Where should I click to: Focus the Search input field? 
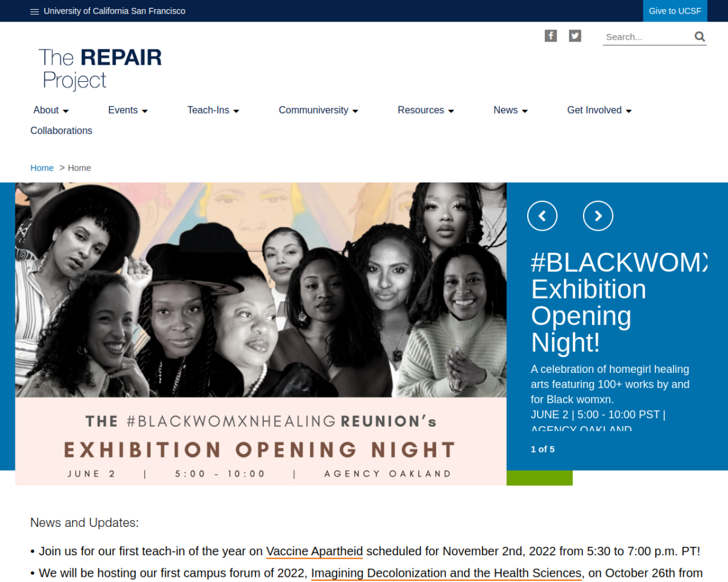[x=648, y=37]
